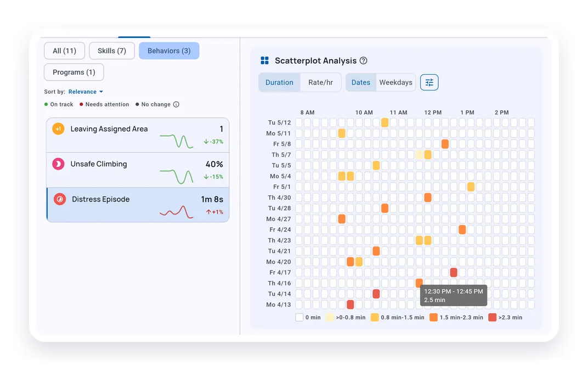
Task: Click the Scatterplot Analysis grid icon
Action: [264, 60]
